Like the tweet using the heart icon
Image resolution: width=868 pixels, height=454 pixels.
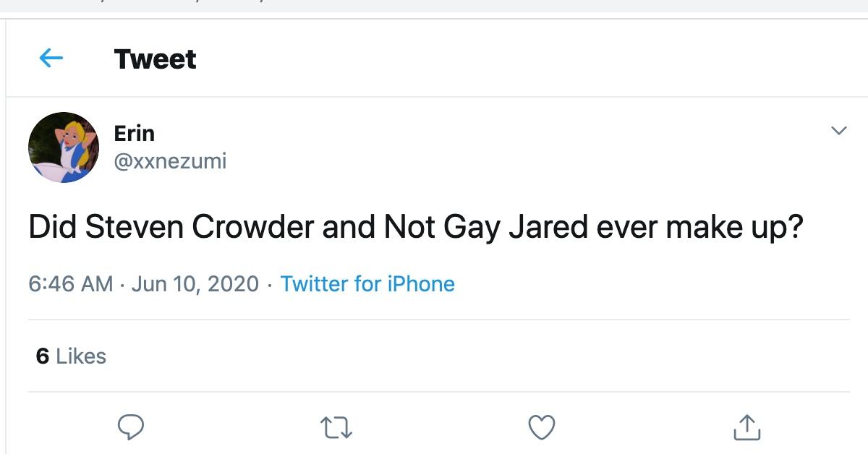tap(541, 428)
